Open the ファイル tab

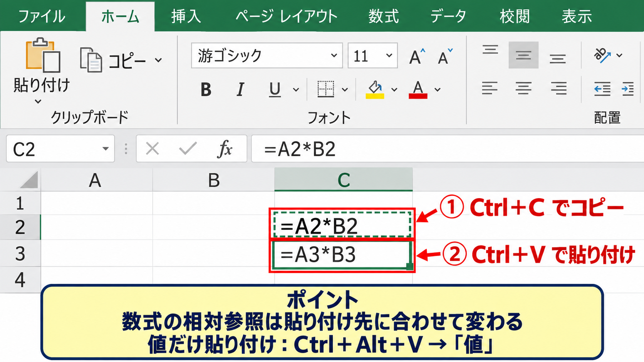(42, 17)
